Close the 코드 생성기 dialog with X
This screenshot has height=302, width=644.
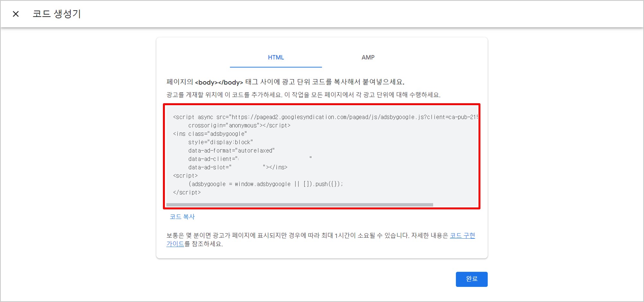click(16, 14)
